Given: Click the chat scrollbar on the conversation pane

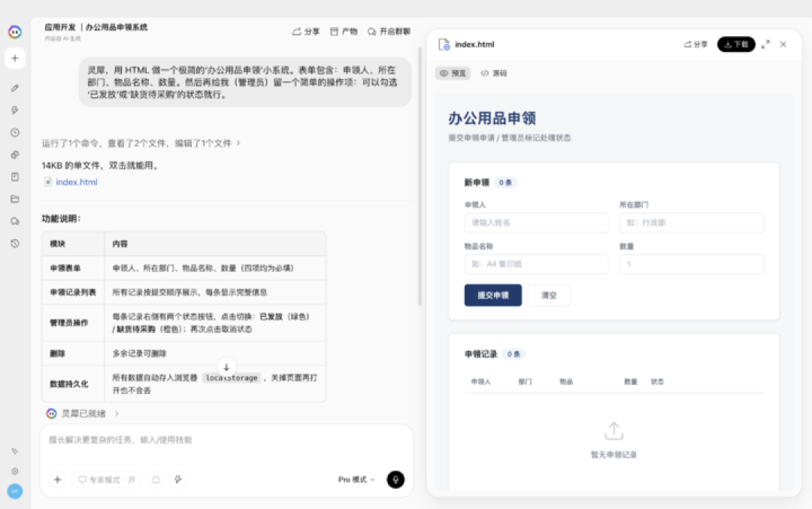Looking at the screenshot, I should coord(420,176).
